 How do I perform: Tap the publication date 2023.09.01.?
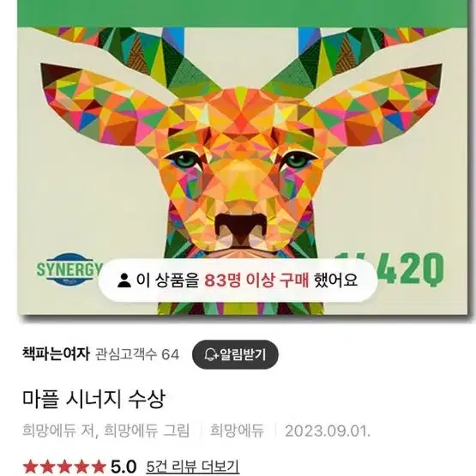coord(328,431)
